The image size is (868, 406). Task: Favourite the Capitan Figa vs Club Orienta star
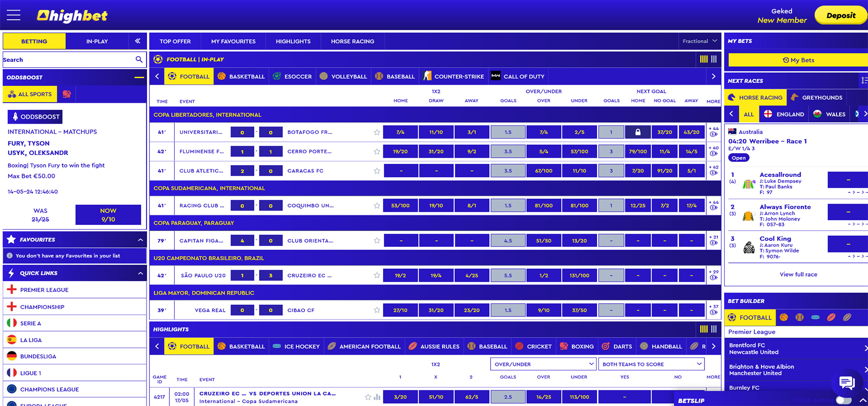click(377, 240)
